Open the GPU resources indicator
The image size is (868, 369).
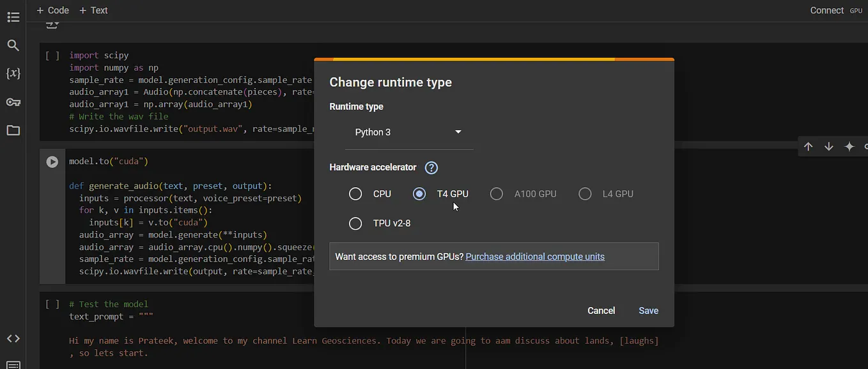coord(856,10)
